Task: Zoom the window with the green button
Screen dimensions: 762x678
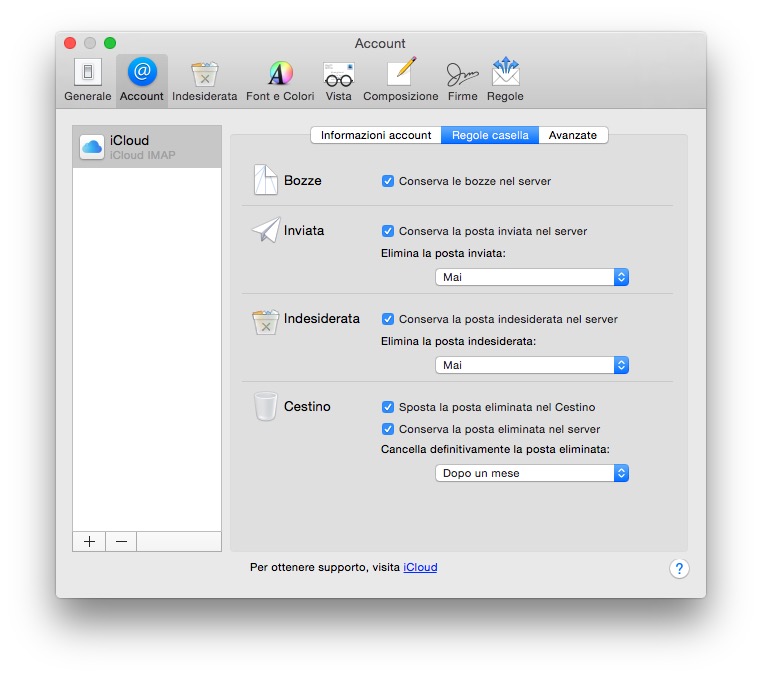Action: pyautogui.click(x=110, y=43)
